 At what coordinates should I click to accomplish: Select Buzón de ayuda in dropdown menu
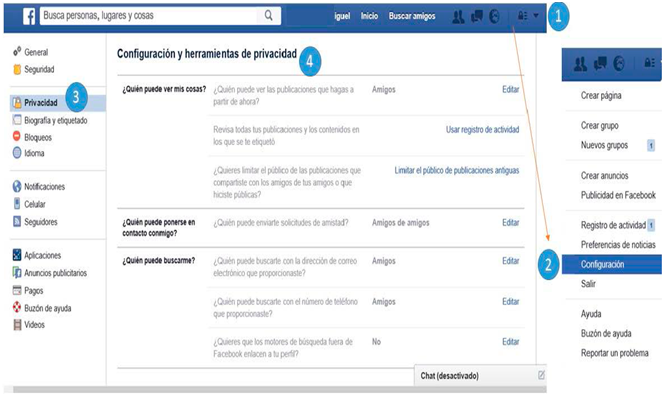pos(606,334)
